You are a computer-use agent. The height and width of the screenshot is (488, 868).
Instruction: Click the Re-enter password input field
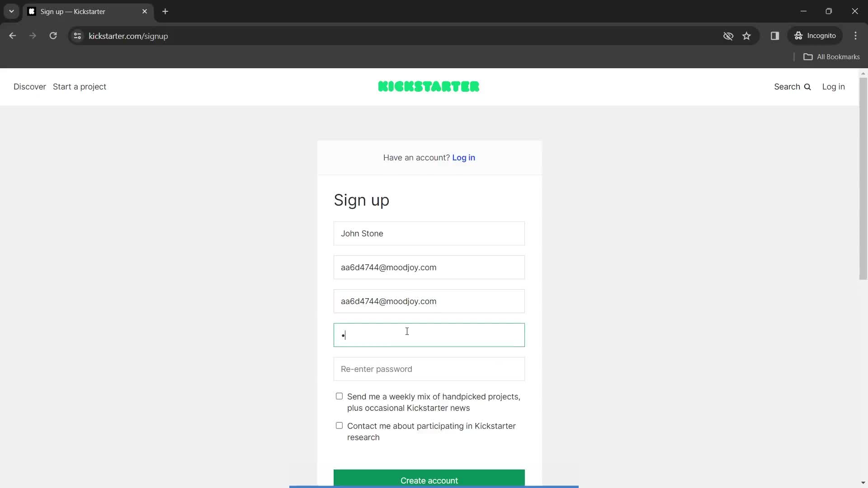[x=429, y=369]
